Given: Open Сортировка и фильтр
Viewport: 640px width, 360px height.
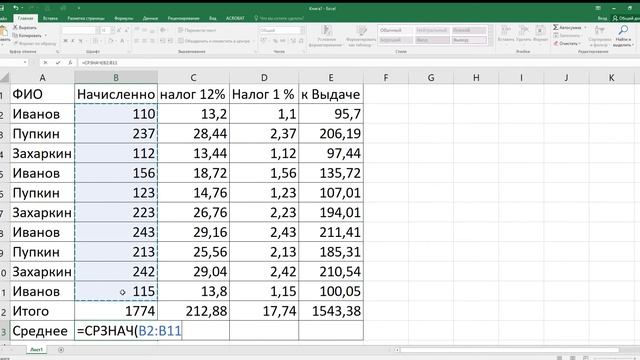Looking at the screenshot, I should 600,35.
